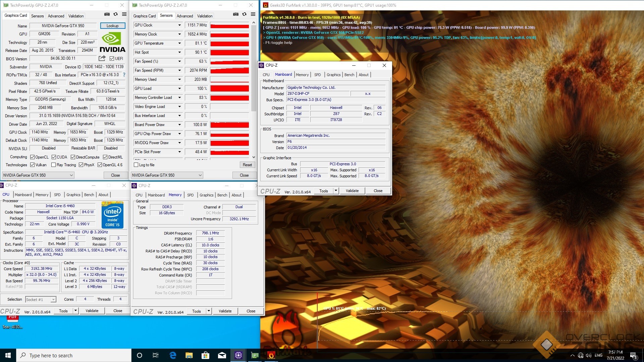Open the GPU-Z hamburger menu icon

click(x=124, y=14)
